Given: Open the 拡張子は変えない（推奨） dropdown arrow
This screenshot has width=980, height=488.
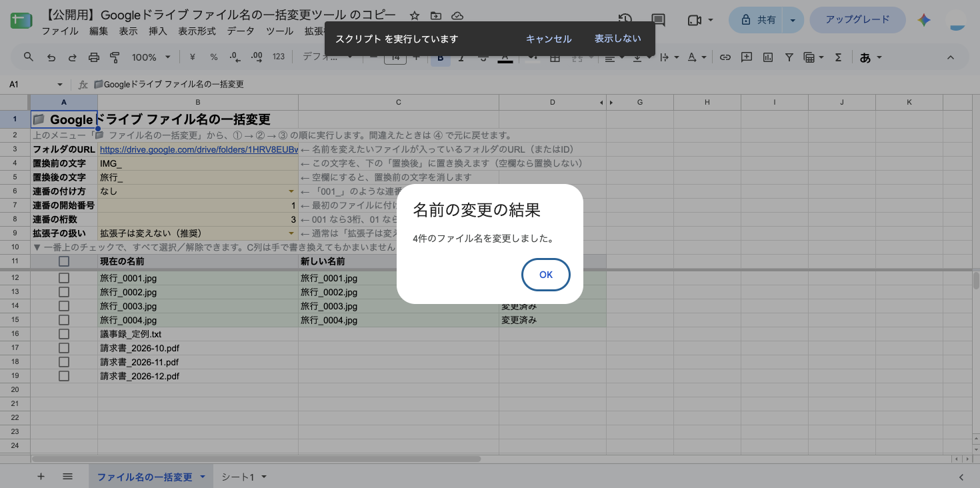Looking at the screenshot, I should tap(291, 233).
